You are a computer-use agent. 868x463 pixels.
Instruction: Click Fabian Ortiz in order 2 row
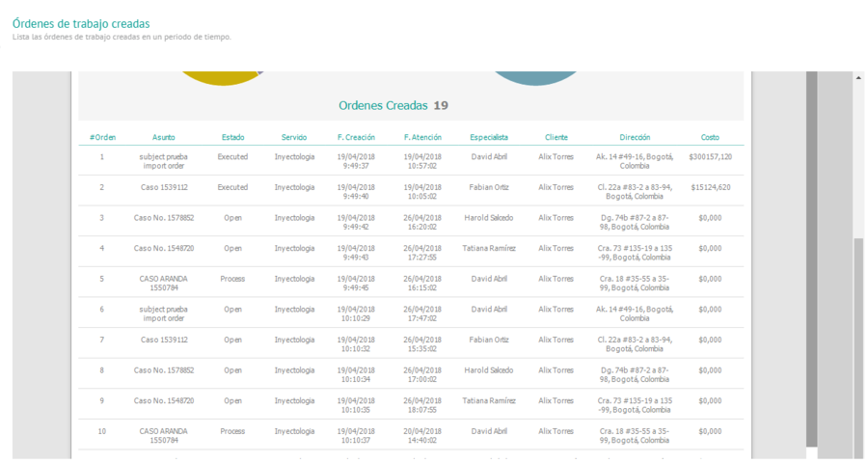[x=489, y=187]
